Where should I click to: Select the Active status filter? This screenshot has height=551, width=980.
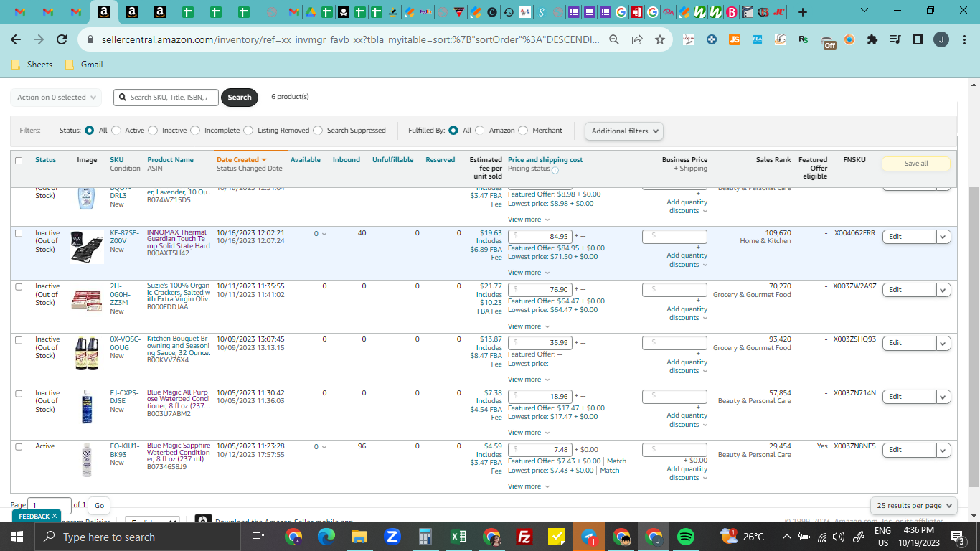[116, 131]
